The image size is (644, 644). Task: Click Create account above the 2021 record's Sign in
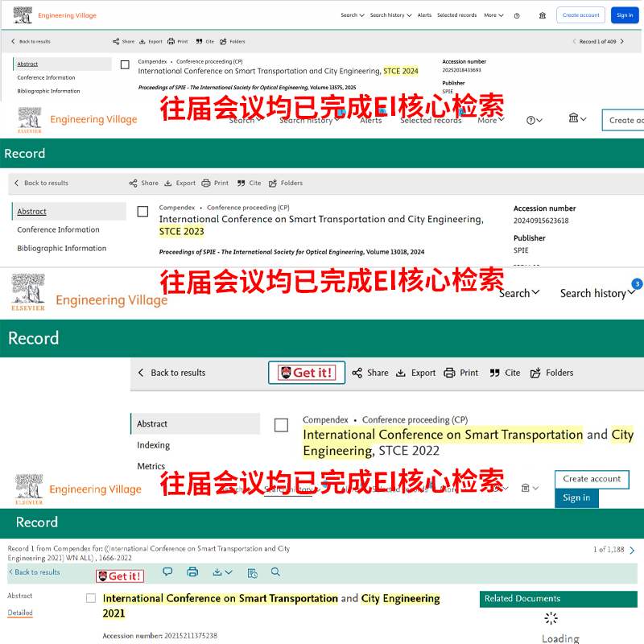point(592,479)
